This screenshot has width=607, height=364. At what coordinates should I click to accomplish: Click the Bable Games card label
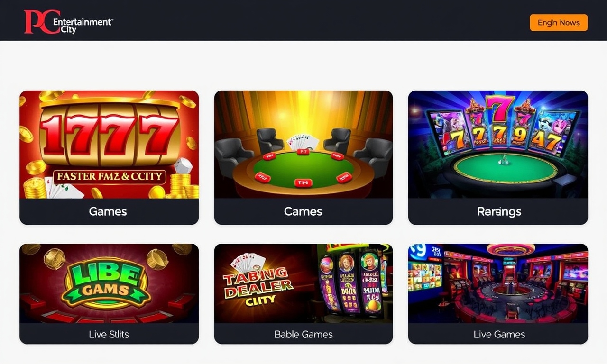pyautogui.click(x=303, y=334)
